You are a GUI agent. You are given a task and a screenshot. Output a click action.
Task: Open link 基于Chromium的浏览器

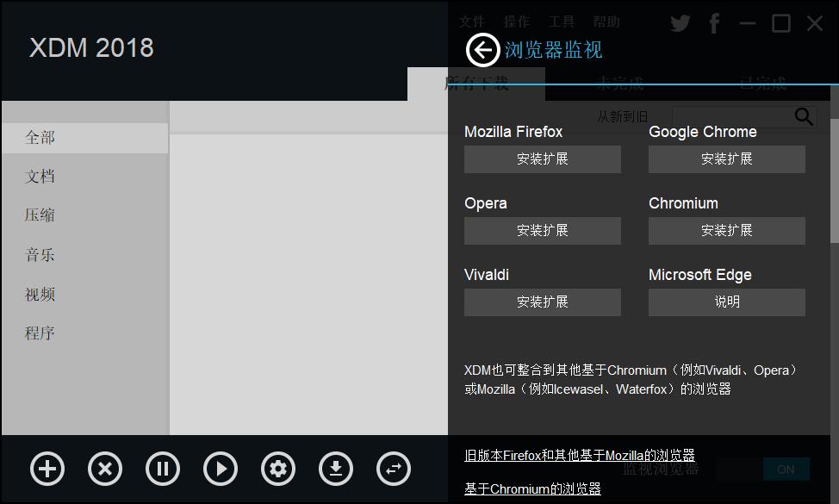point(532,488)
